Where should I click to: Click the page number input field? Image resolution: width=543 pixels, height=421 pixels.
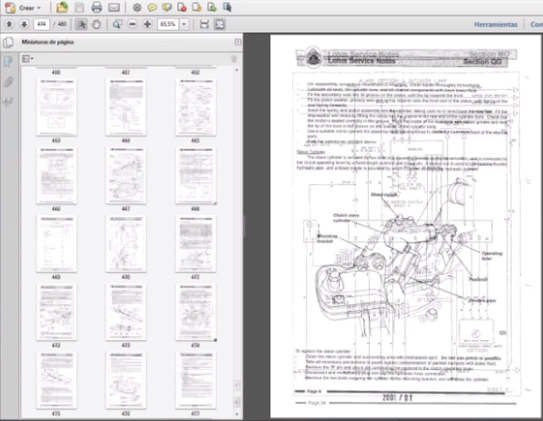[x=42, y=24]
